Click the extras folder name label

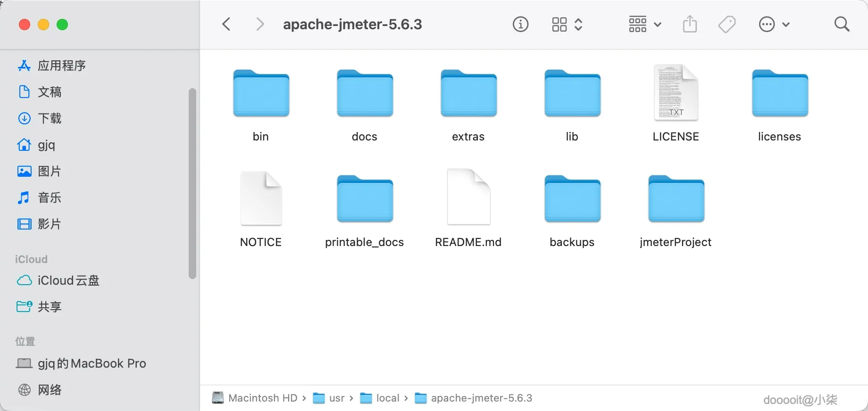click(x=468, y=137)
